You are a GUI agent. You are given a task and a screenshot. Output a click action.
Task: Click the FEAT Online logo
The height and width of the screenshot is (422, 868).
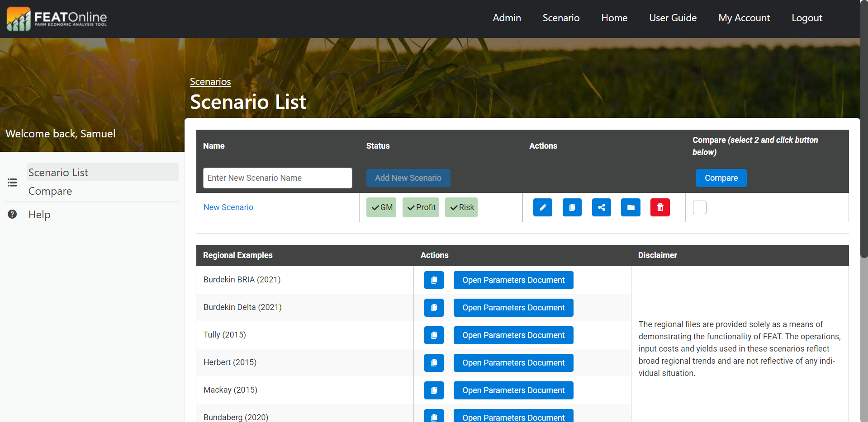pyautogui.click(x=57, y=19)
